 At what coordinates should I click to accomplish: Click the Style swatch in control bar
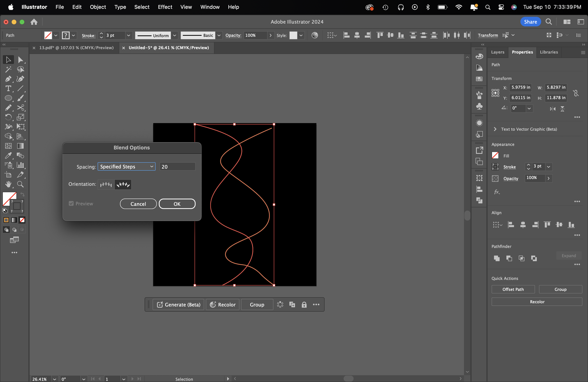point(293,35)
